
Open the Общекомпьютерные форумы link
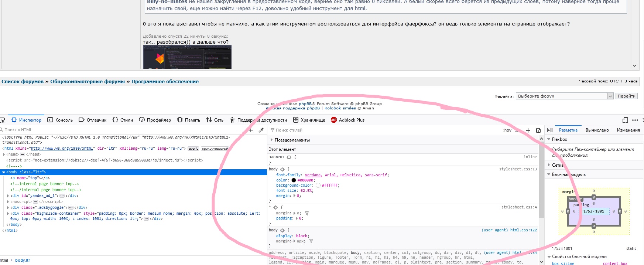pos(88,82)
